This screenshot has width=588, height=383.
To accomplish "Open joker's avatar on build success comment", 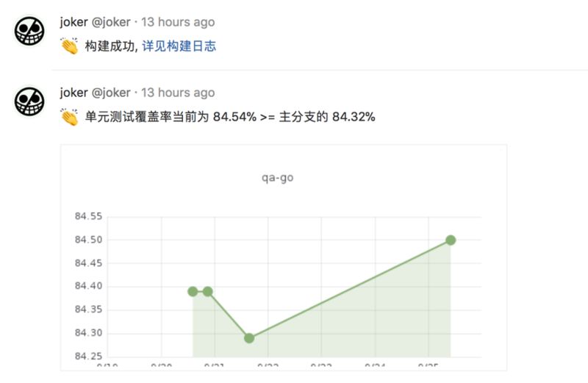I will (x=29, y=31).
